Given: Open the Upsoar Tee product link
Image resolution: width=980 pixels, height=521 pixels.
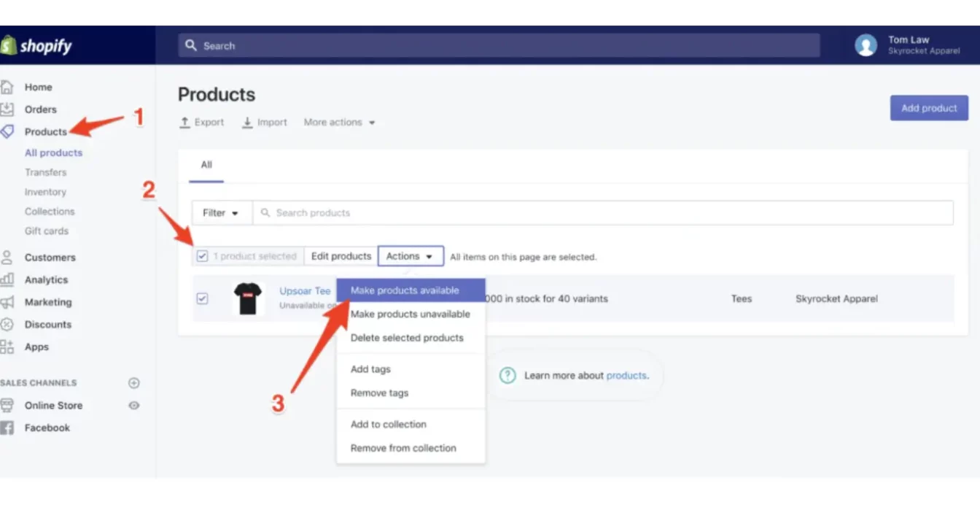Looking at the screenshot, I should (x=305, y=291).
